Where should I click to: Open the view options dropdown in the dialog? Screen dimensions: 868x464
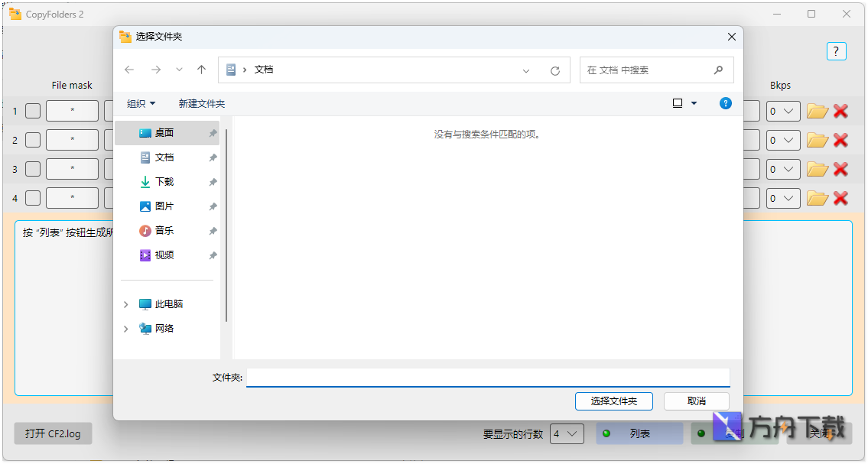coord(683,103)
